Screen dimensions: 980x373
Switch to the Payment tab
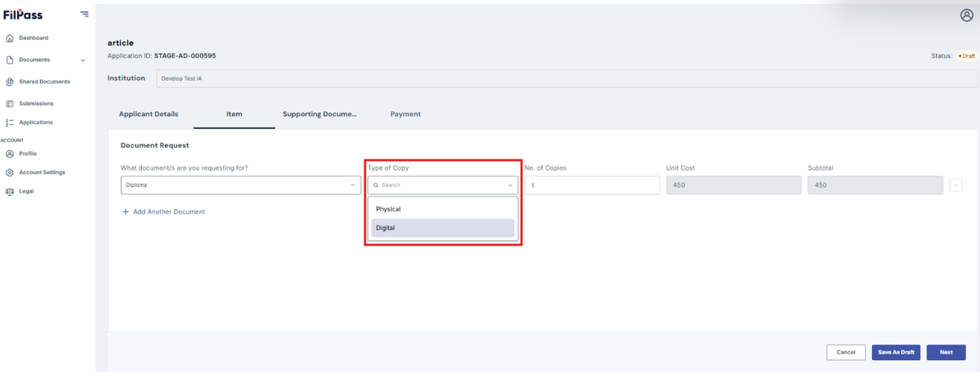[406, 114]
